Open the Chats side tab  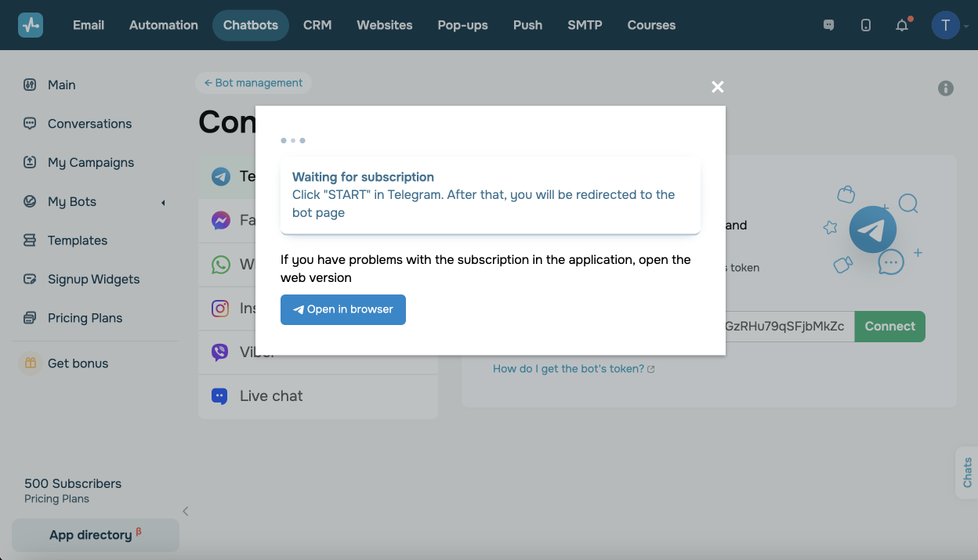967,472
